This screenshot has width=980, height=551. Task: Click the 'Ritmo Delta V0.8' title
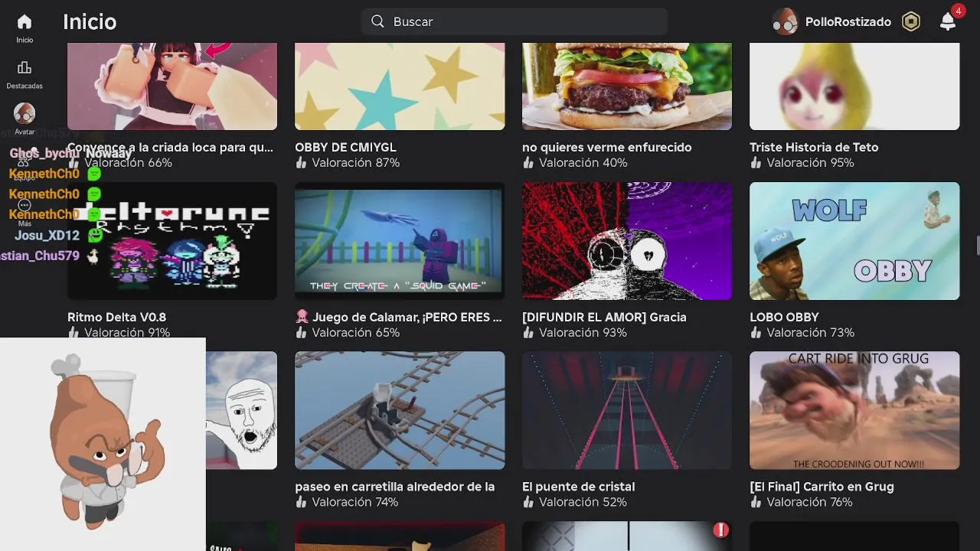point(116,317)
